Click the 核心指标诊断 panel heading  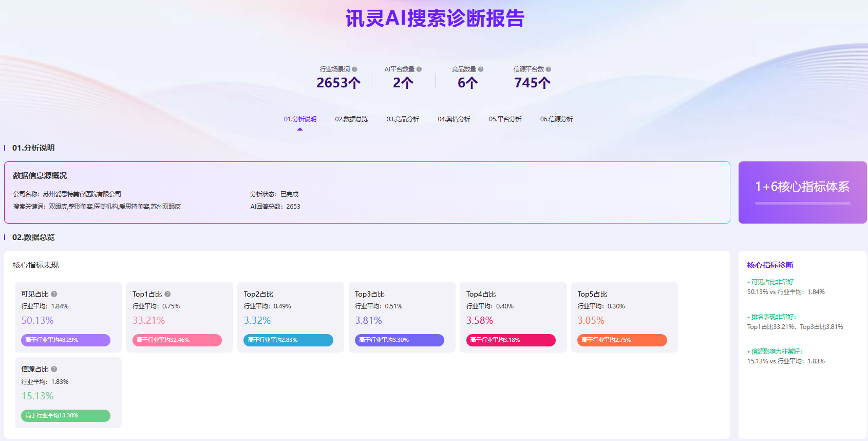click(x=770, y=265)
